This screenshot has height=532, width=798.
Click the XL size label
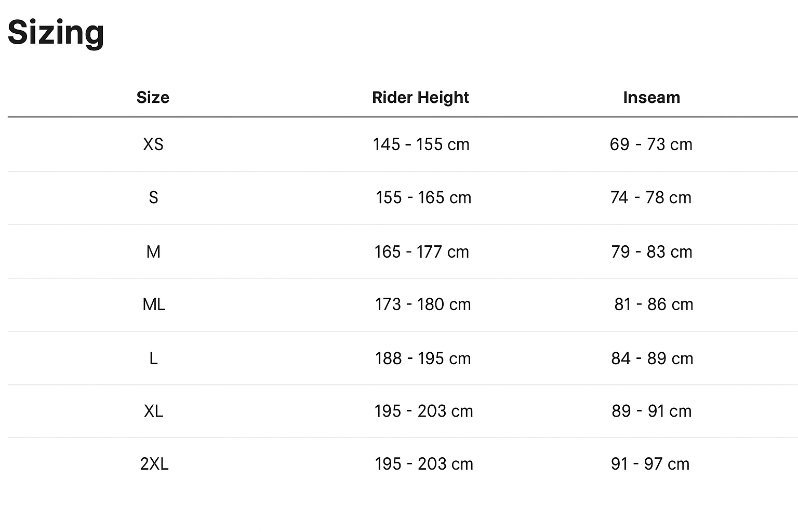point(154,411)
